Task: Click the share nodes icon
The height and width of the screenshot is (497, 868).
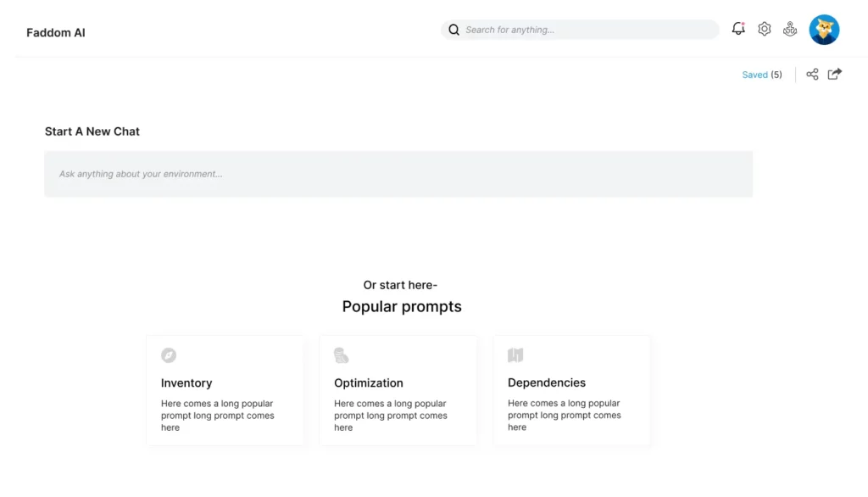Action: coord(812,75)
